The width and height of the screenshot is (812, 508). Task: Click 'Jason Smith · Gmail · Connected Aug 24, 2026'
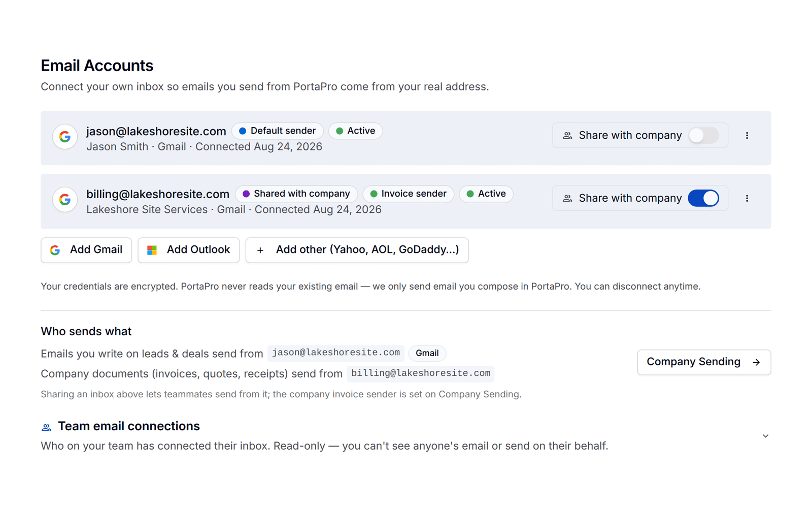(x=204, y=147)
